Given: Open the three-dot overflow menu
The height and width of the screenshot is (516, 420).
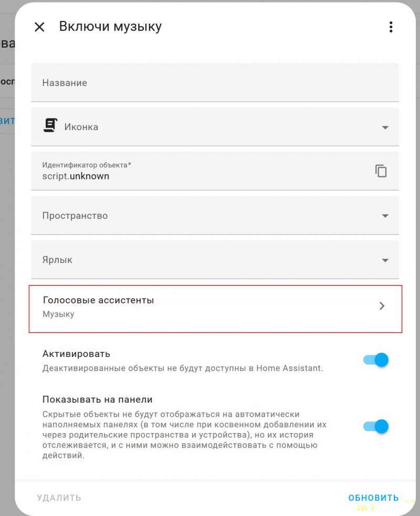Looking at the screenshot, I should click(391, 27).
